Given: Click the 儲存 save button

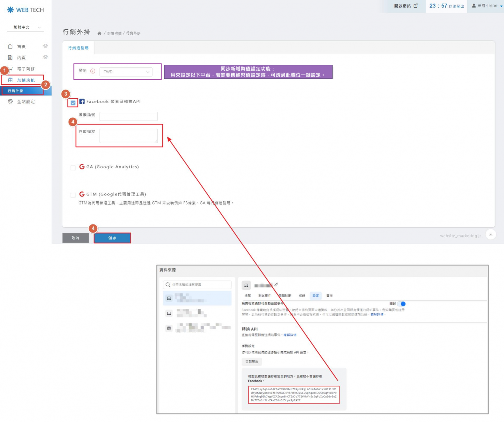Looking at the screenshot, I should click(x=112, y=238).
